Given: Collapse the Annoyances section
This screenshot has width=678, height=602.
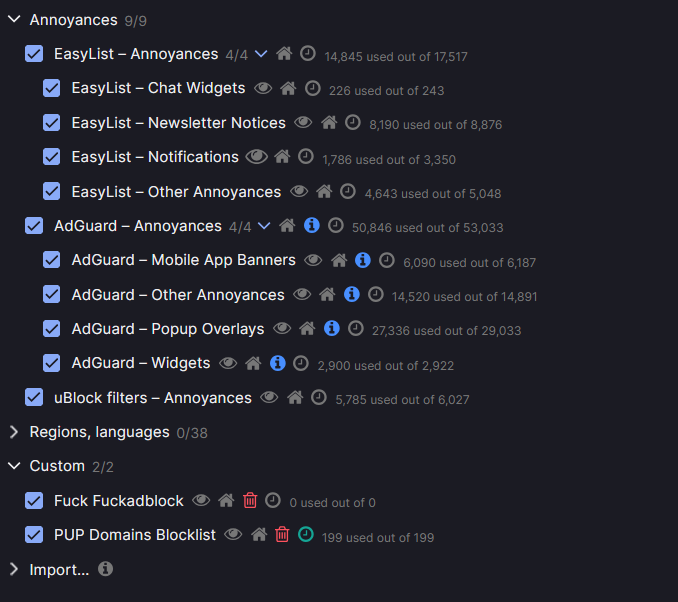Looking at the screenshot, I should tap(14, 19).
